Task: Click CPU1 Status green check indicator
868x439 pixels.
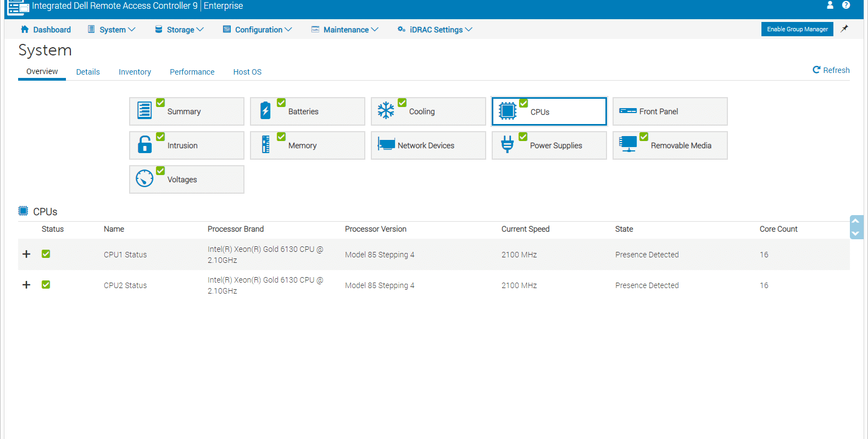Action: (x=46, y=254)
